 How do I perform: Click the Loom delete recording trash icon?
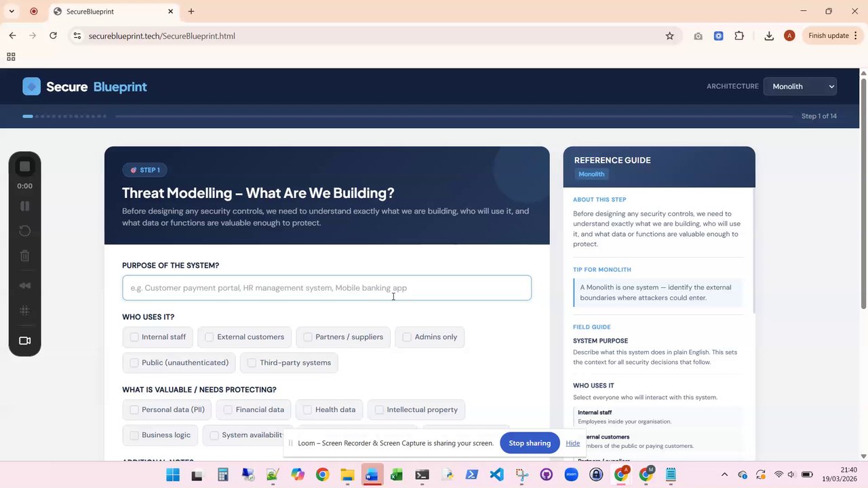[x=25, y=256]
